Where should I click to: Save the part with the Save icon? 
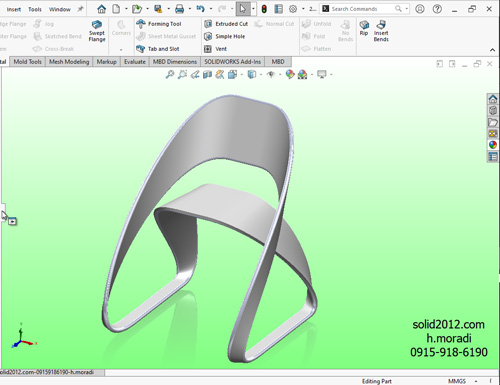coord(158,9)
